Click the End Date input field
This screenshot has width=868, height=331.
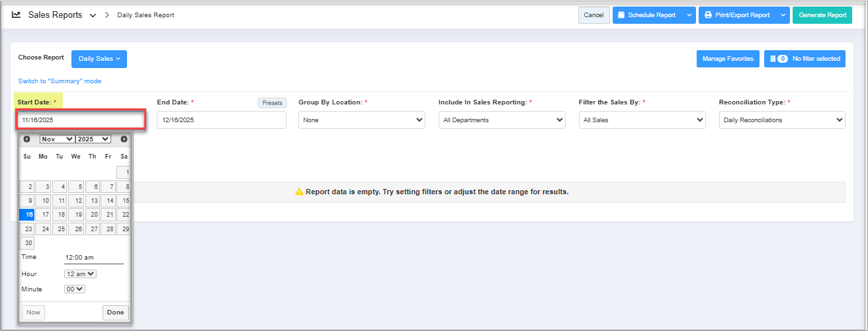pos(221,120)
